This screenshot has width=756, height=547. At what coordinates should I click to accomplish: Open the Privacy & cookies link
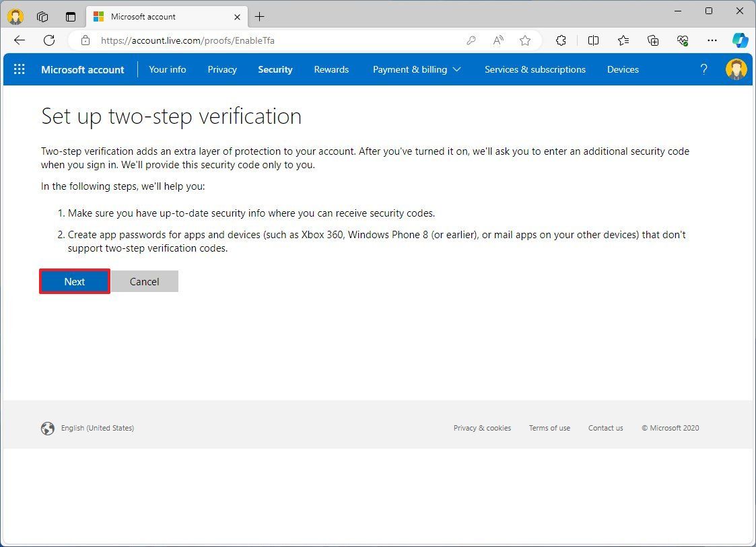pyautogui.click(x=482, y=428)
